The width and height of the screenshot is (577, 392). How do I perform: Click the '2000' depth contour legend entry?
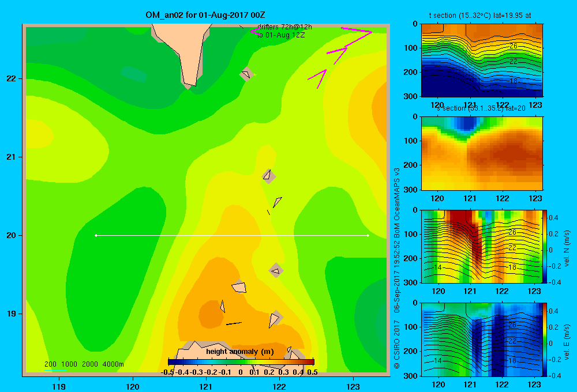coord(90,364)
